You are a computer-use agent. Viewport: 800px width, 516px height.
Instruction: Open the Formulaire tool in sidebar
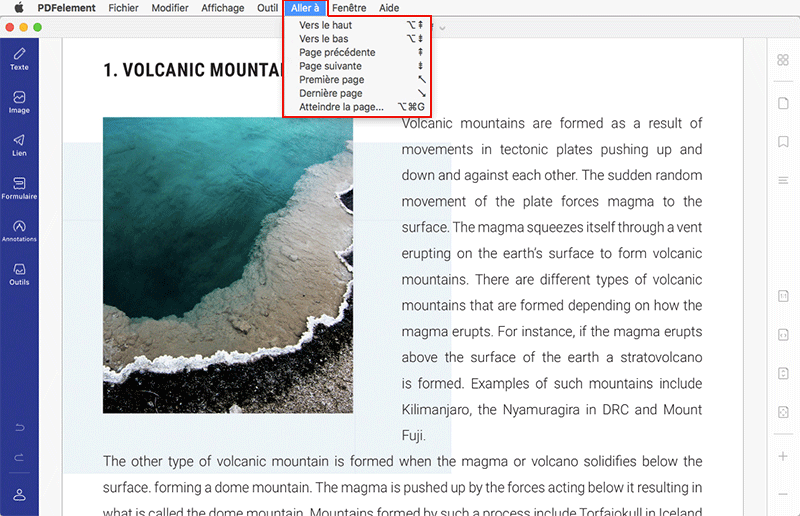[19, 188]
